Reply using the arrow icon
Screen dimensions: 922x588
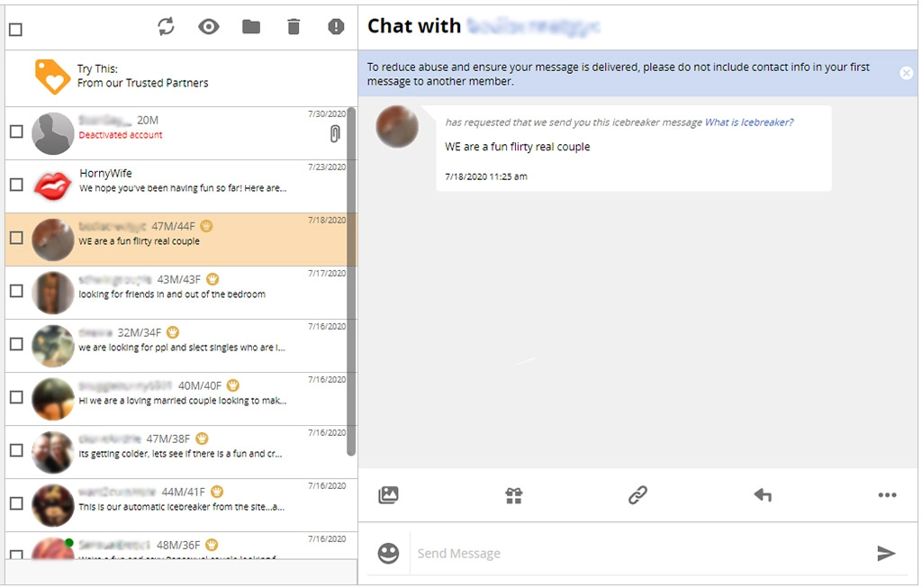[x=763, y=494]
